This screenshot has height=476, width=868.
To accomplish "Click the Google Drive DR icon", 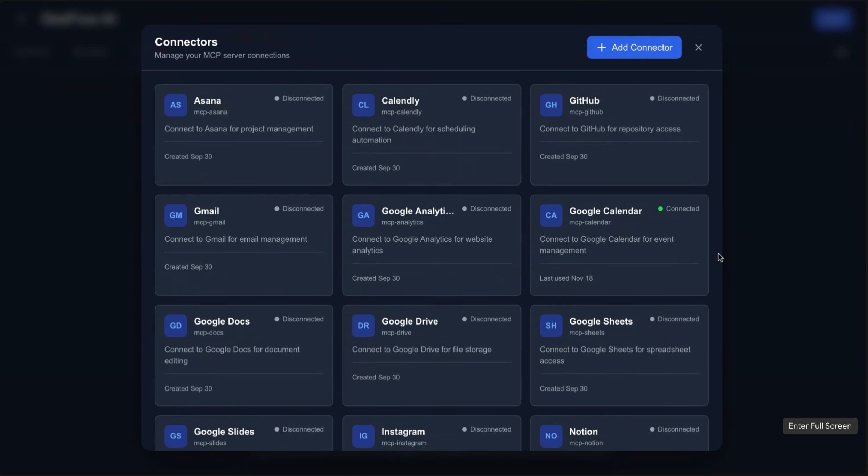I will pos(363,326).
